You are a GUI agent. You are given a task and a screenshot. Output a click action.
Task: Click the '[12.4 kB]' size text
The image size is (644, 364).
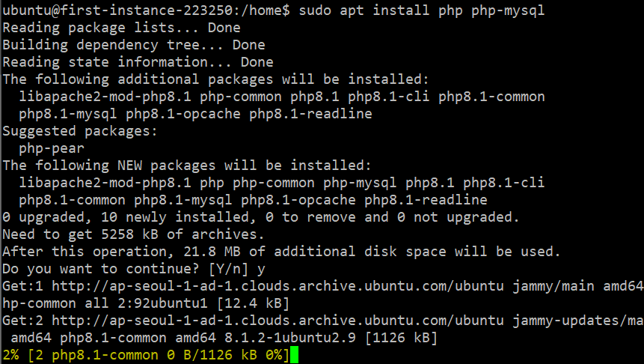[253, 303]
